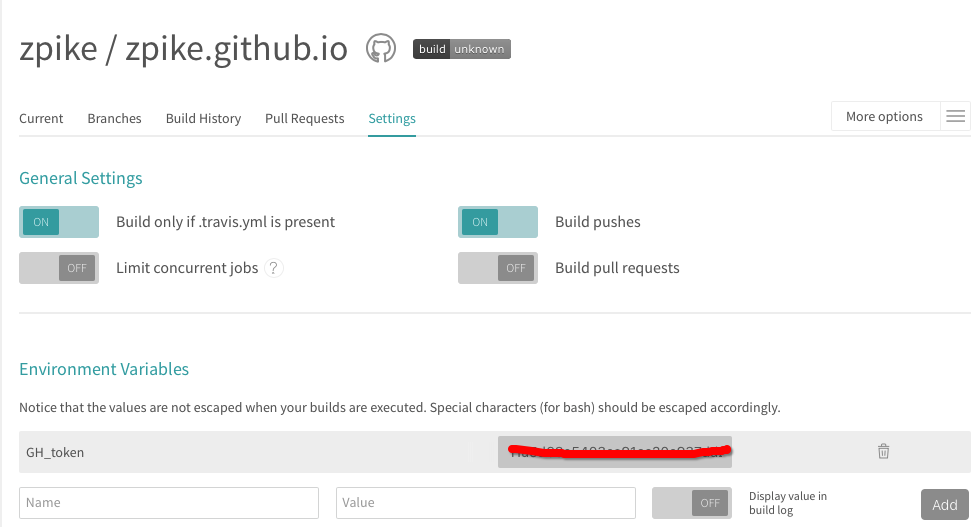Screen dimensions: 977x527
Task: Focus the variable Value input field
Action: pyautogui.click(x=485, y=503)
